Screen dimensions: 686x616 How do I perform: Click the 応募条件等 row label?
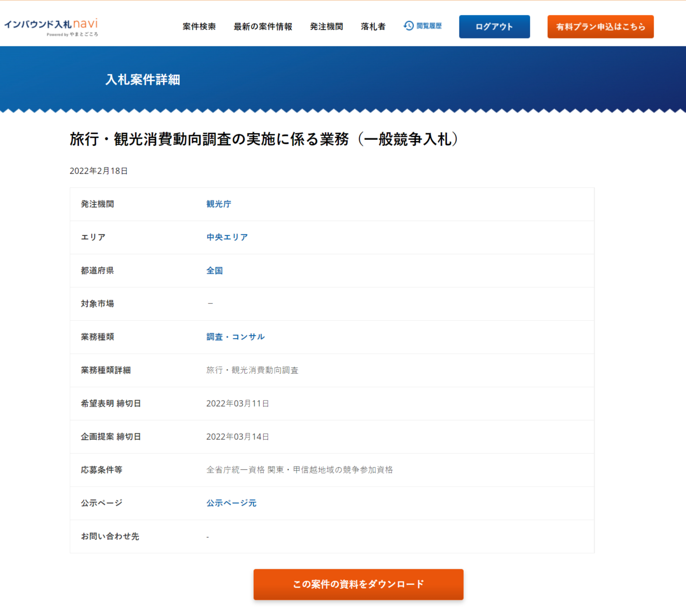pyautogui.click(x=101, y=470)
